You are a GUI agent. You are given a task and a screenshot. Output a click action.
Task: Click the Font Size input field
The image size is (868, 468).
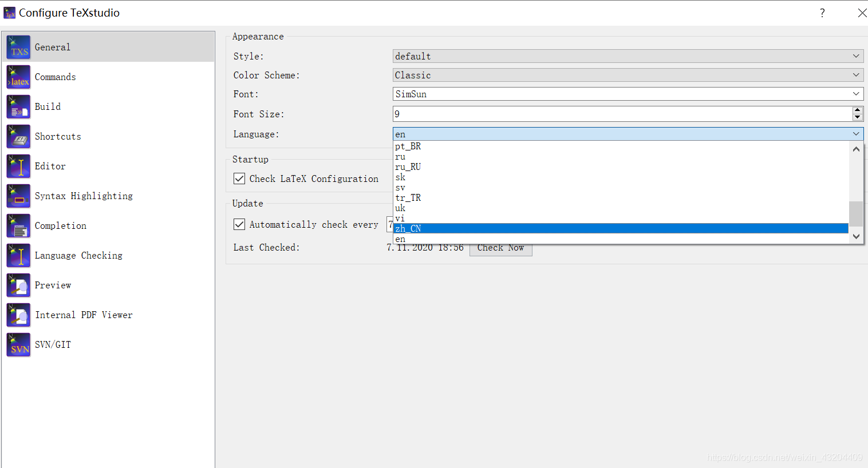click(622, 114)
